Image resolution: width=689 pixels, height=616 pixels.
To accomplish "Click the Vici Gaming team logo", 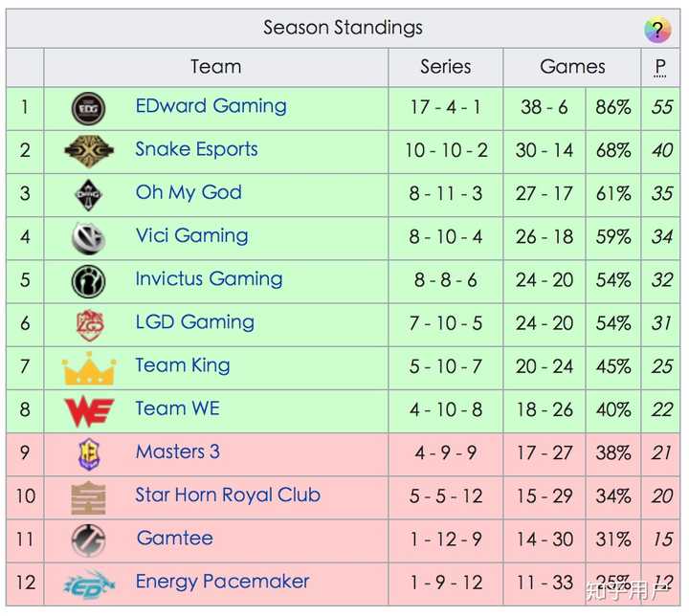I will click(x=88, y=237).
